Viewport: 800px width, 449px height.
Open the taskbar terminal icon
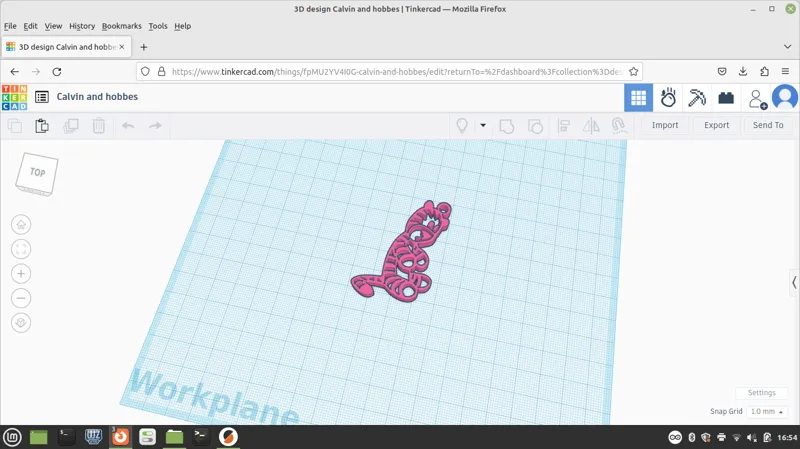(66, 437)
